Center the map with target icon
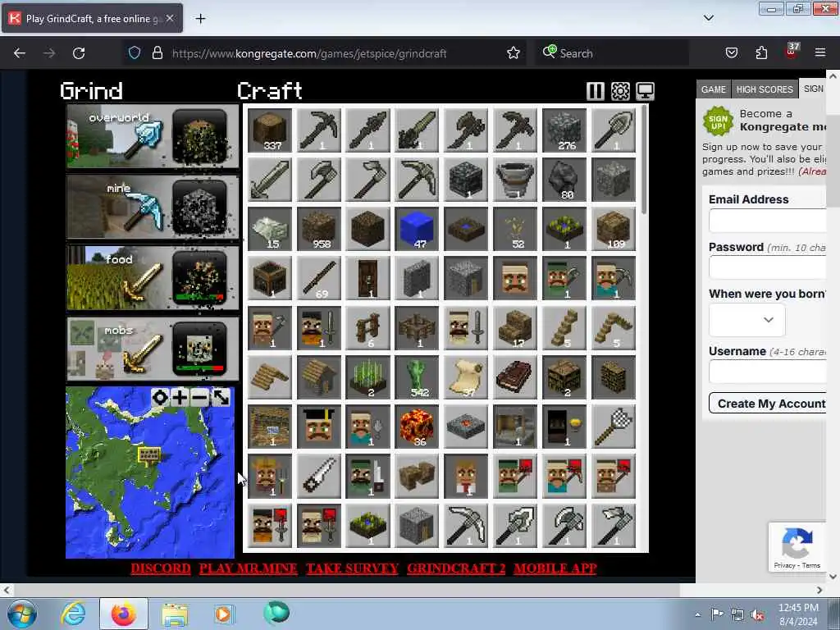 160,398
